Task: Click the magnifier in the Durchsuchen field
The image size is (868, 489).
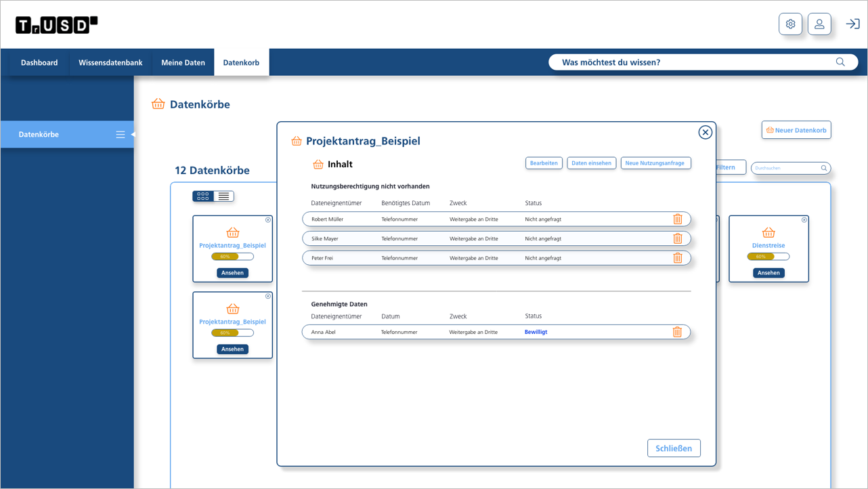Action: click(824, 168)
